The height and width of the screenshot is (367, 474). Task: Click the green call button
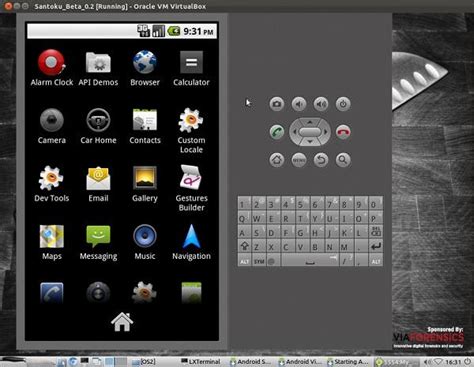[277, 132]
